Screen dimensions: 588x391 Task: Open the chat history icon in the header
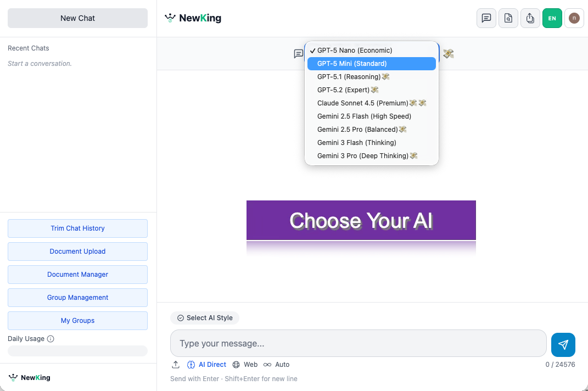[x=486, y=18]
